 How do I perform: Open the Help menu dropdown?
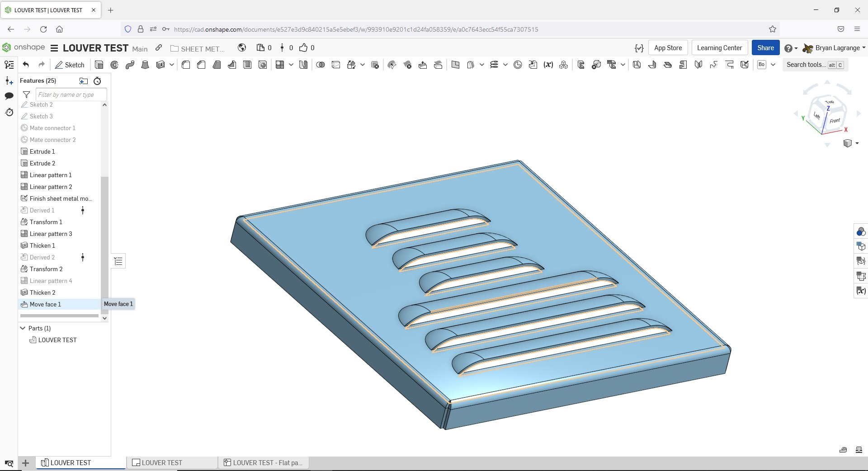tap(791, 48)
